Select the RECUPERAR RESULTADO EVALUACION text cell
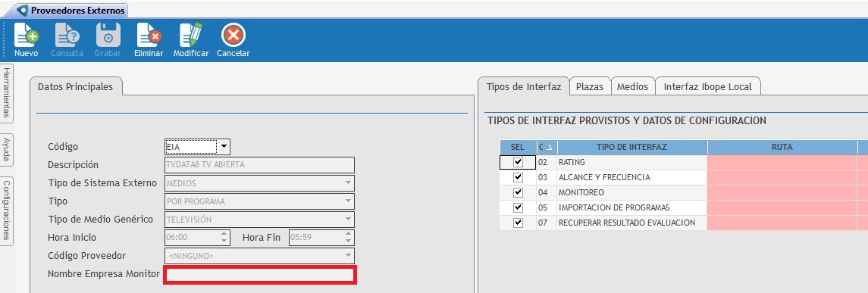The image size is (868, 293). click(x=631, y=223)
